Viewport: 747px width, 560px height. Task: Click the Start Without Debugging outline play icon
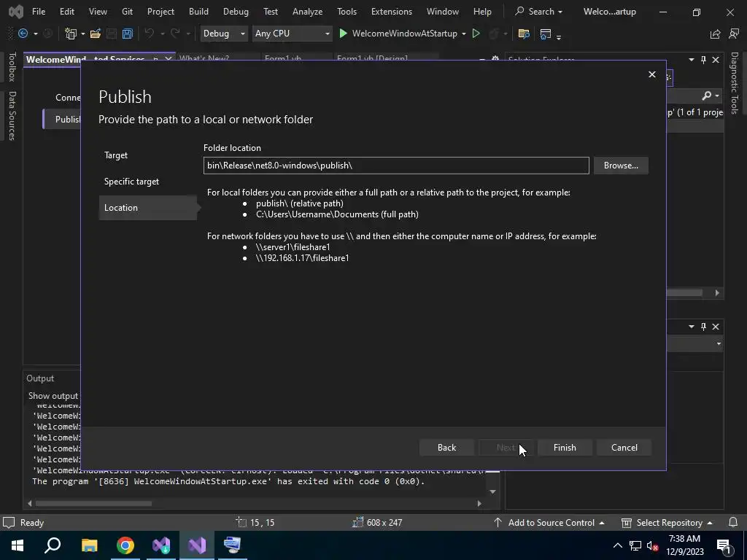[x=476, y=34]
